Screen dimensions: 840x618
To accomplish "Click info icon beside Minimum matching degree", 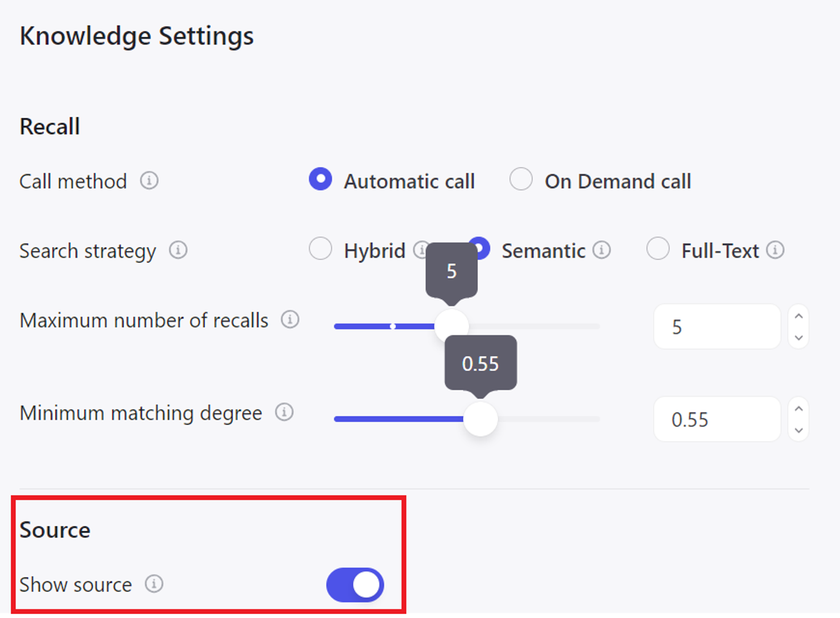I will [284, 412].
